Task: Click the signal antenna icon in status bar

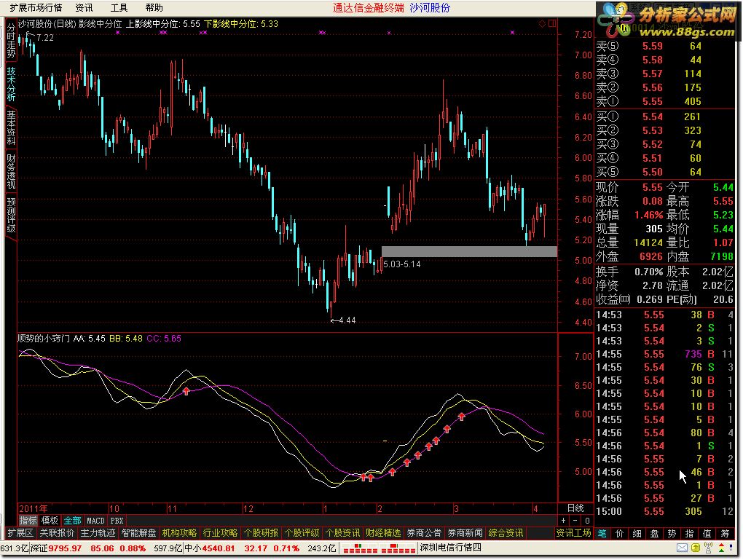Action: tap(709, 548)
